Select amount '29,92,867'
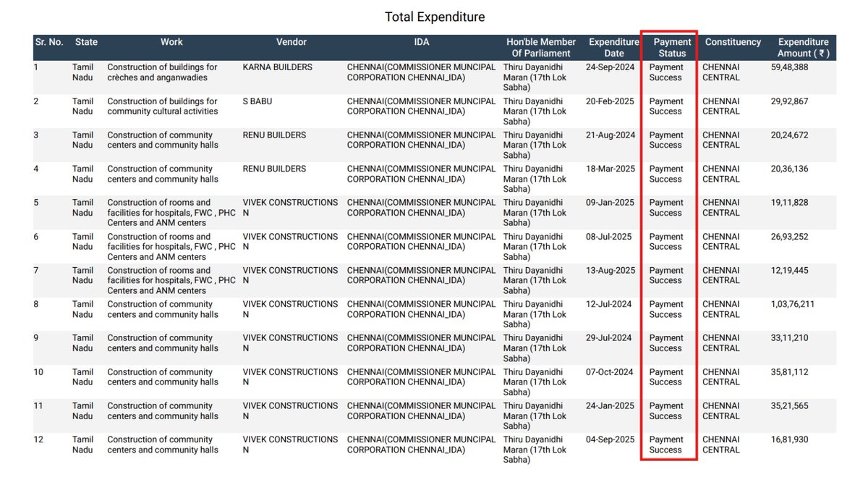This screenshot has width=868, height=488. coord(790,101)
